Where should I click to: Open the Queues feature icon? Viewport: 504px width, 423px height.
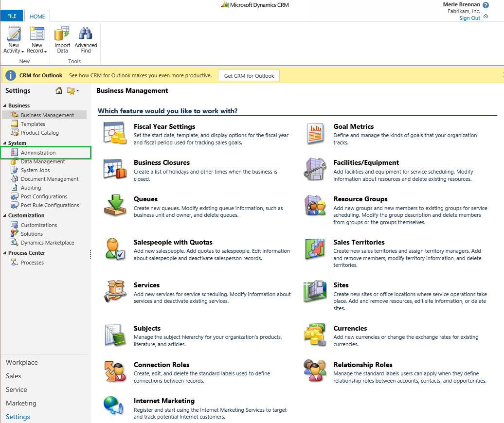115,205
